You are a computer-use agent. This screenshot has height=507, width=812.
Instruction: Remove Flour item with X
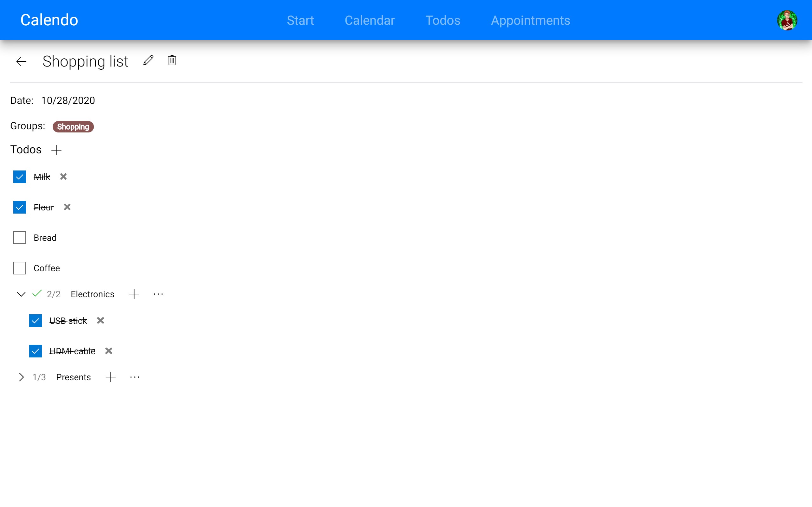tap(67, 207)
